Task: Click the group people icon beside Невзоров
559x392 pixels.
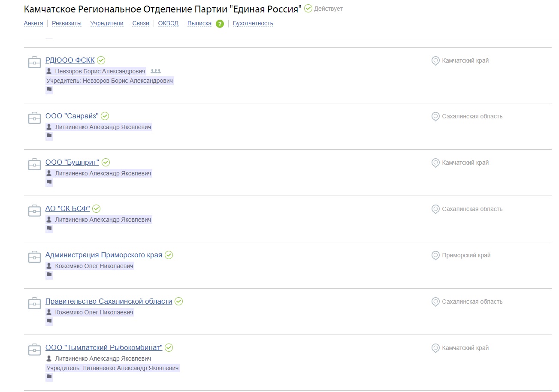Action: click(x=156, y=71)
